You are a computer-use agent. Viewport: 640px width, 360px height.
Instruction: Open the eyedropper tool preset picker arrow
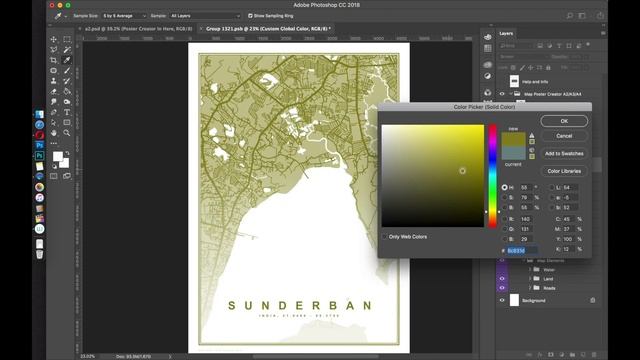65,16
